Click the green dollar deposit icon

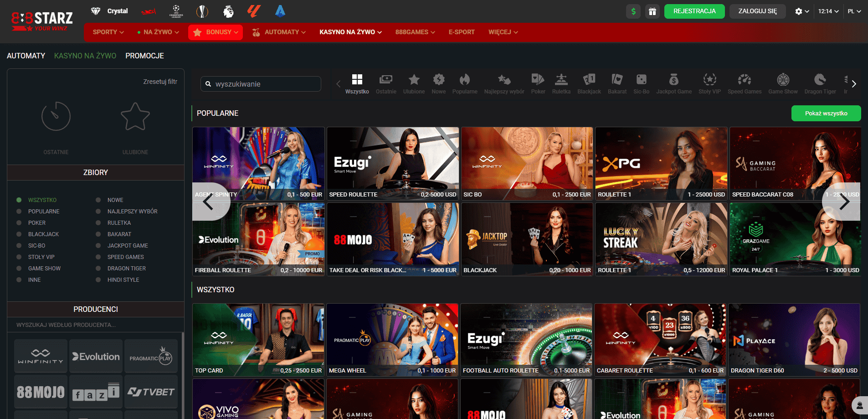(x=633, y=11)
